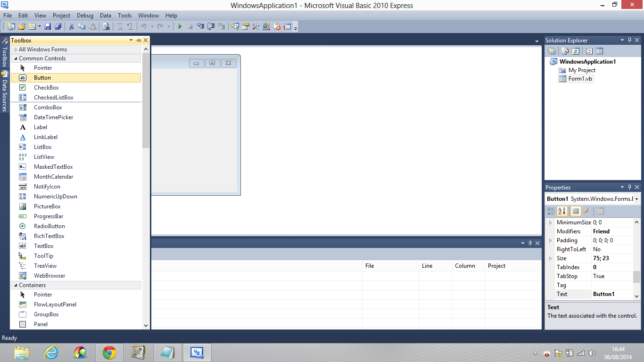Collapse the Containers toolbox section
644x362 pixels.
click(16, 285)
